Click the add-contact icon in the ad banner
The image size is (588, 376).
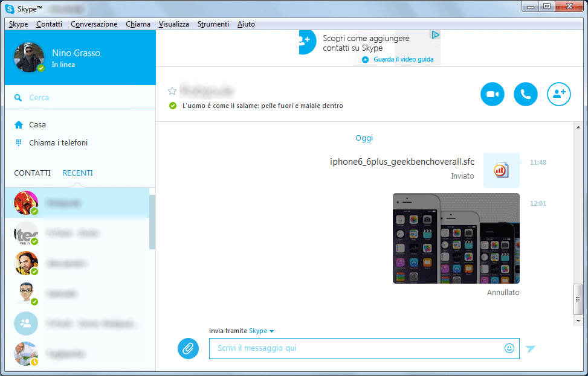[308, 42]
